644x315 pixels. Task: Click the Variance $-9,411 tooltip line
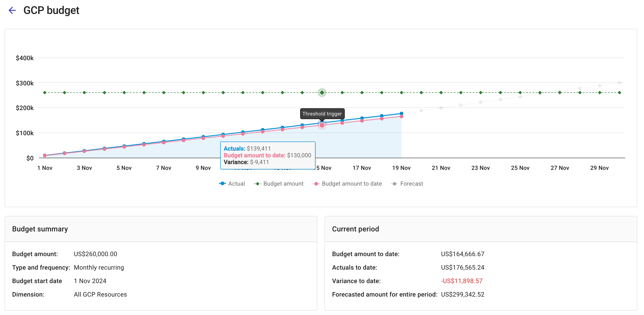click(x=246, y=162)
